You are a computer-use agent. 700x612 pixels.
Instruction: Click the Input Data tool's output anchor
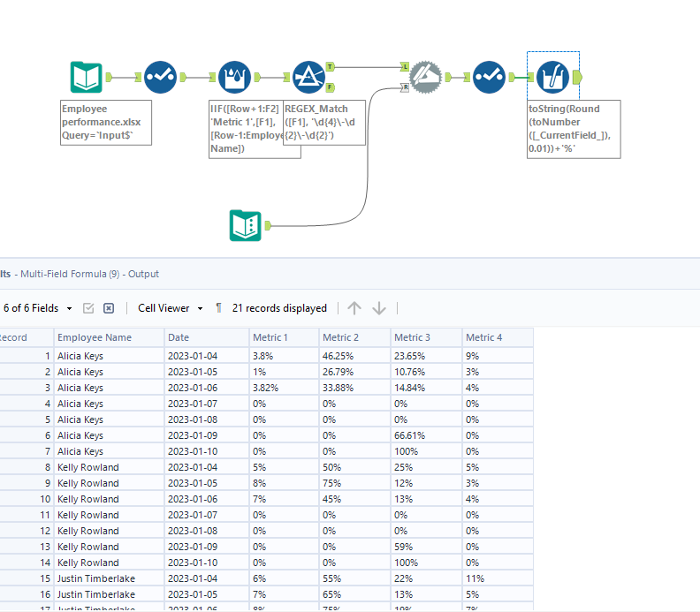pyautogui.click(x=109, y=77)
